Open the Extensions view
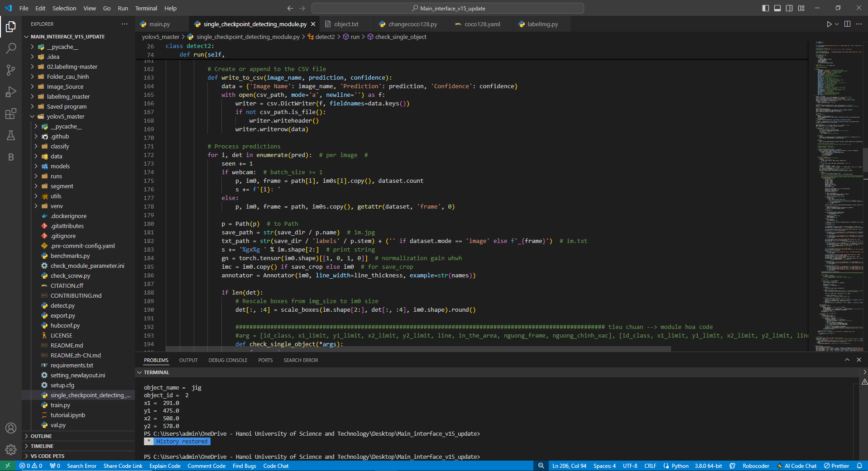 pyautogui.click(x=11, y=114)
